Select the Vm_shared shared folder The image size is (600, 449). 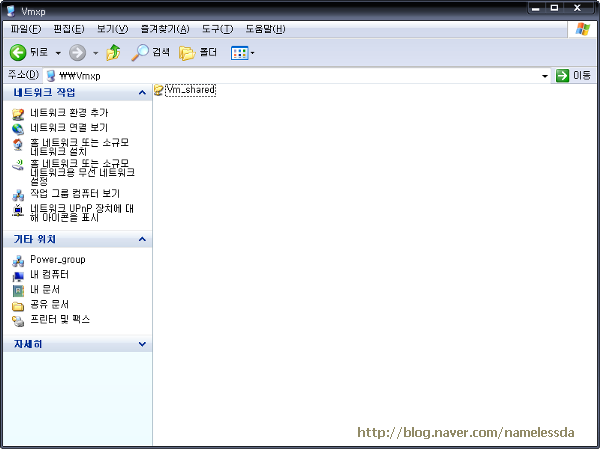185,90
